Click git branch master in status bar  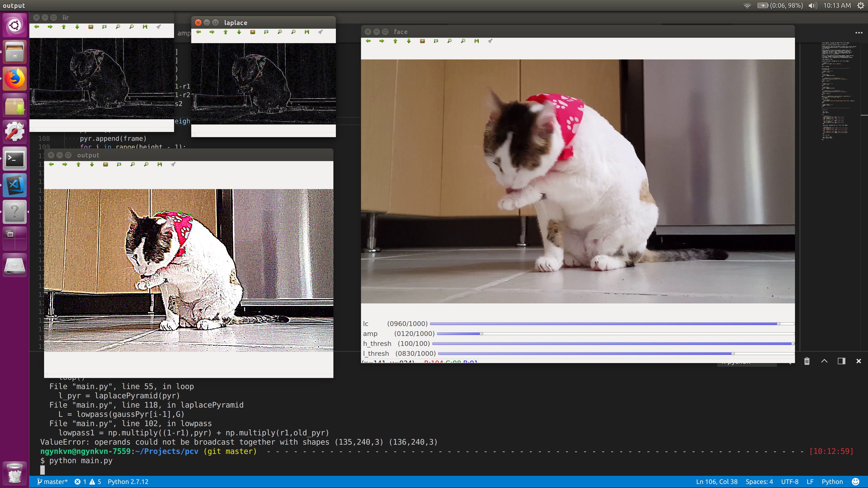pos(53,482)
